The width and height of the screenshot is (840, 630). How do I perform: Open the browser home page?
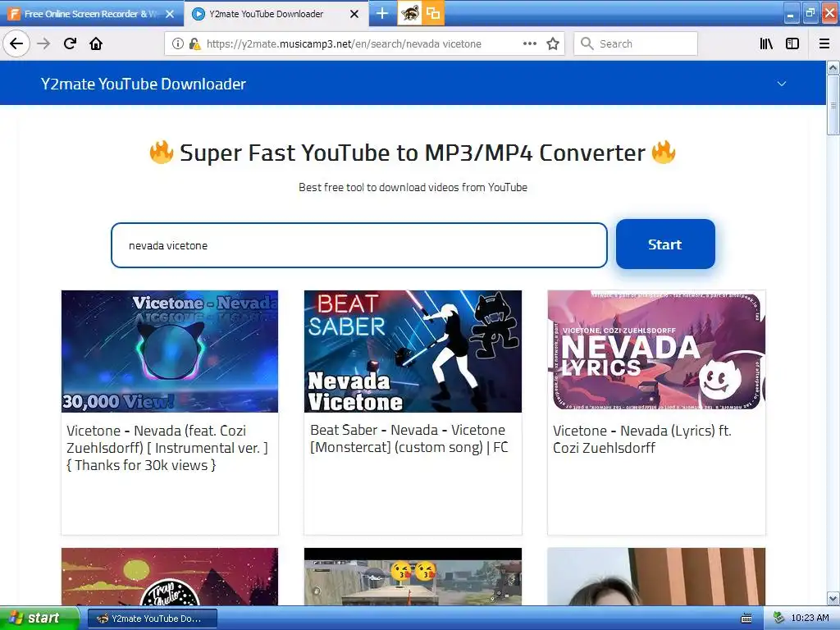(x=96, y=43)
